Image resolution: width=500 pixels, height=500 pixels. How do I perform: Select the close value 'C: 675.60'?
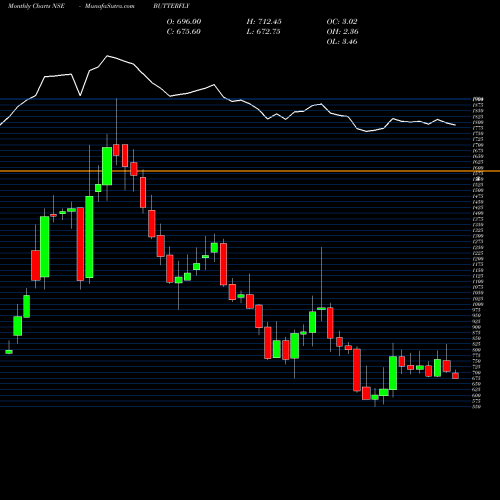pos(184,32)
